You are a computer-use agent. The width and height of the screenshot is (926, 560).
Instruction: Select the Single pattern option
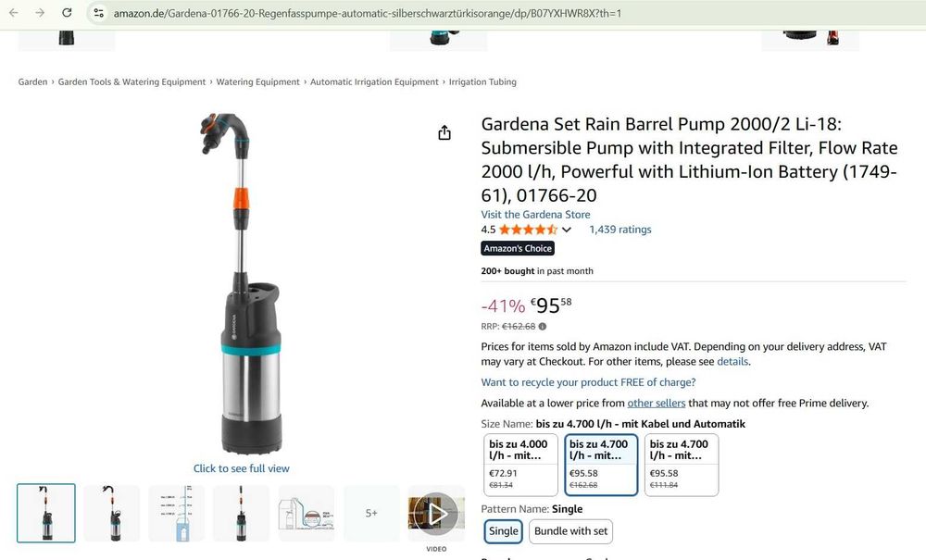pos(503,531)
